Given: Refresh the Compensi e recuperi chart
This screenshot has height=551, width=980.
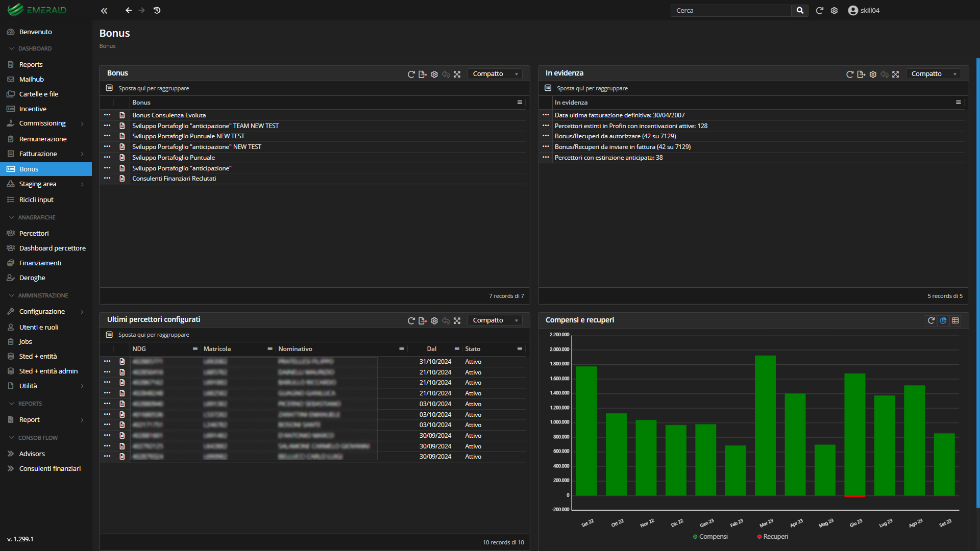Looking at the screenshot, I should pyautogui.click(x=931, y=320).
